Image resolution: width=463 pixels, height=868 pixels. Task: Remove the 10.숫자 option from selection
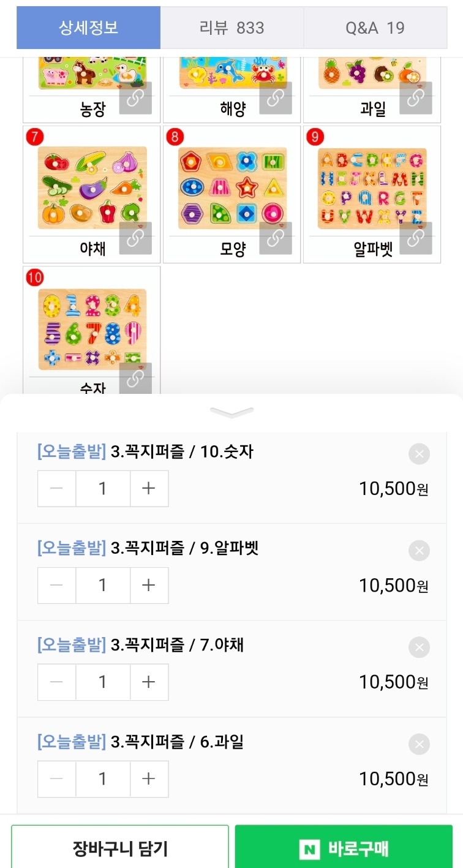(x=419, y=454)
